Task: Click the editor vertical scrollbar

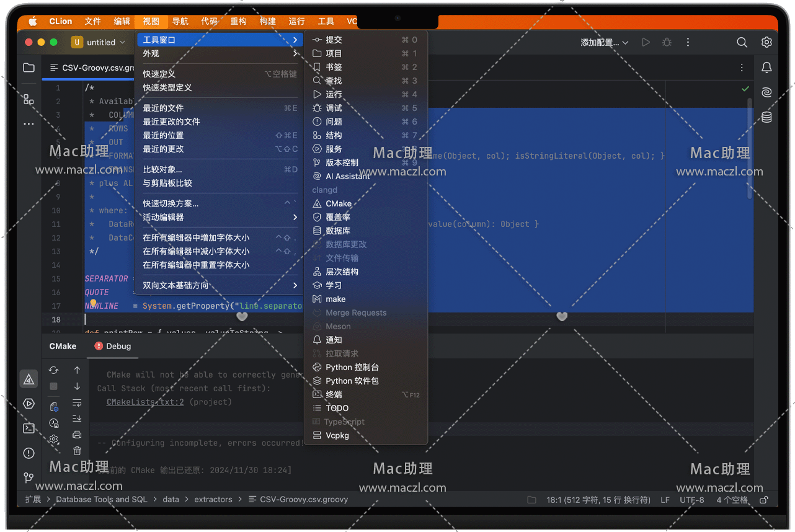Action: 750,149
